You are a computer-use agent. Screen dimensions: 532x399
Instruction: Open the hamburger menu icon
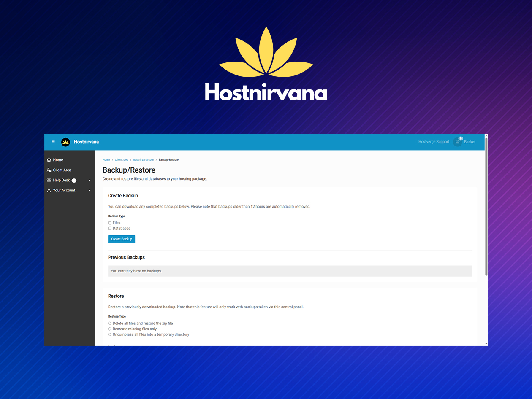[53, 141]
